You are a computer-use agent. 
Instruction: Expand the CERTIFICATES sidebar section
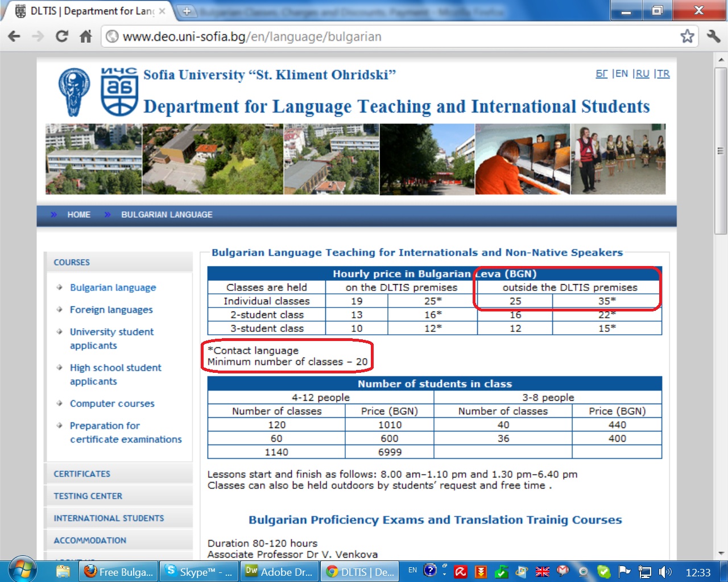[x=82, y=474]
